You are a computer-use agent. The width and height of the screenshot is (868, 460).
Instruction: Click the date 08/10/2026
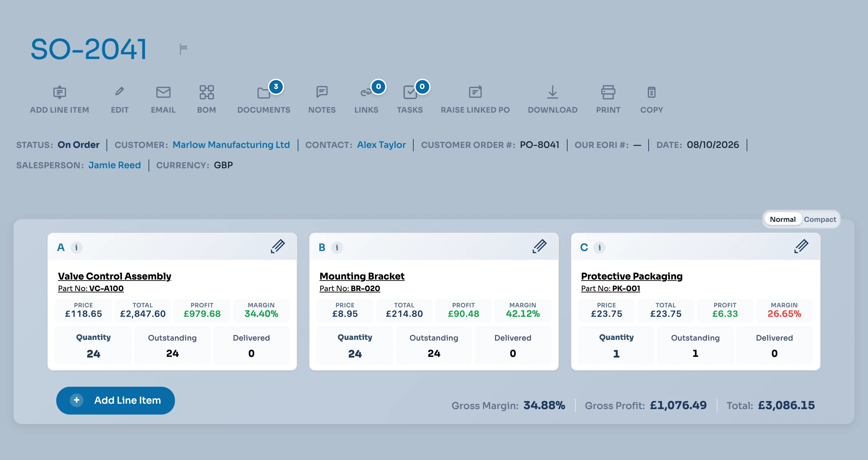coord(713,145)
